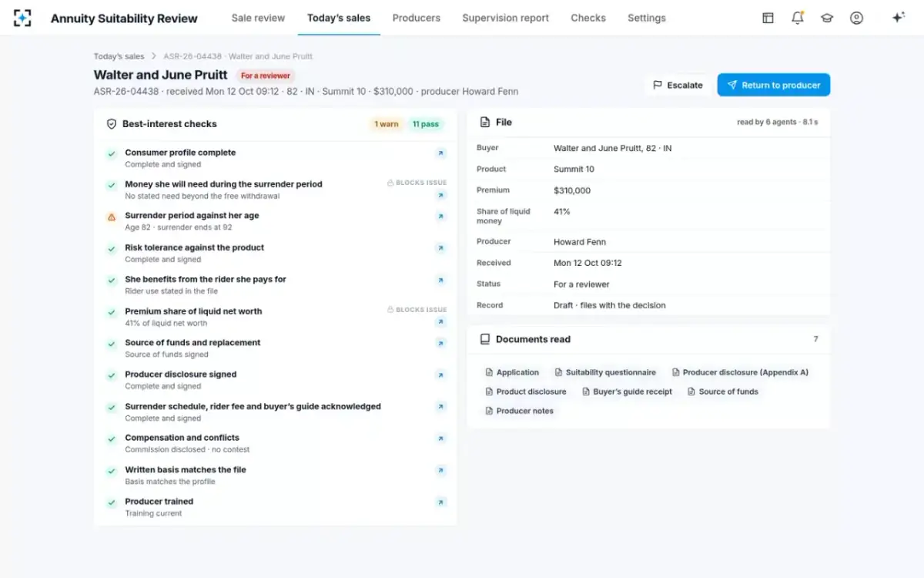Image resolution: width=924 pixels, height=578 pixels.
Task: Open the Settings tab
Action: click(647, 18)
